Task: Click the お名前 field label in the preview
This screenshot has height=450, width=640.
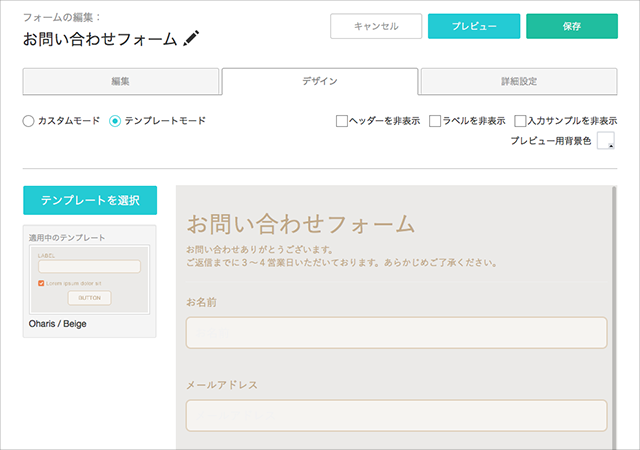Action: point(201,302)
